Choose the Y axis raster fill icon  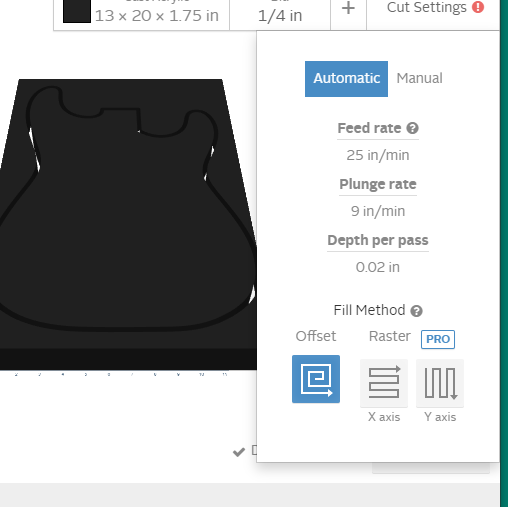[440, 383]
